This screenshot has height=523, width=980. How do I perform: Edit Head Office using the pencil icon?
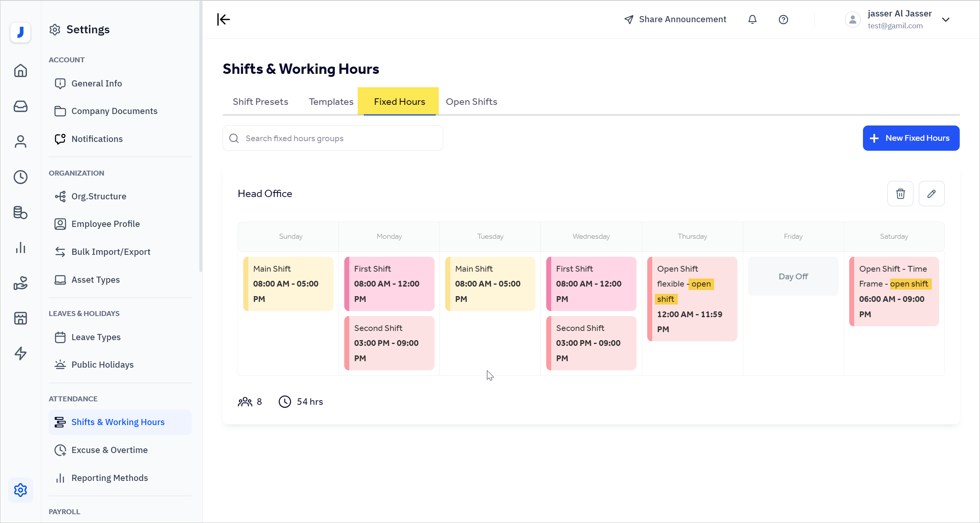pyautogui.click(x=932, y=194)
